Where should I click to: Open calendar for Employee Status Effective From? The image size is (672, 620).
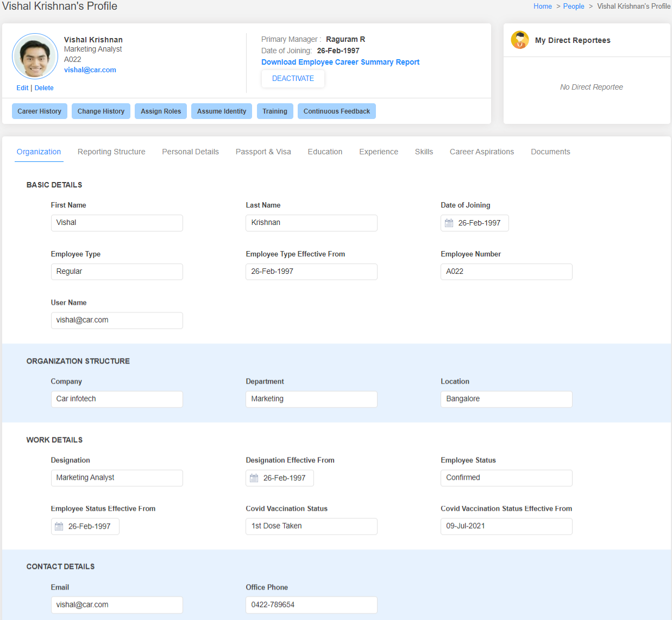(x=59, y=526)
